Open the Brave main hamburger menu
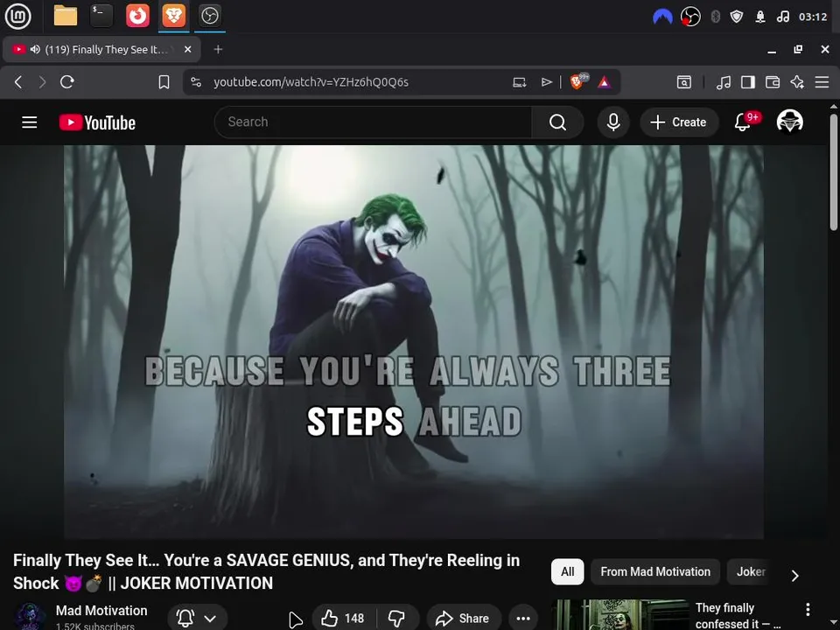 (x=822, y=82)
